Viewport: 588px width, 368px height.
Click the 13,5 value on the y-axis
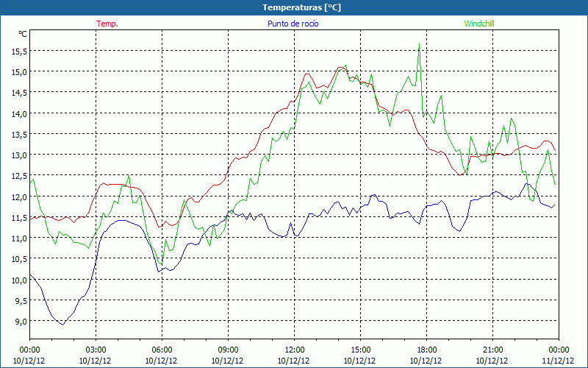(19, 135)
